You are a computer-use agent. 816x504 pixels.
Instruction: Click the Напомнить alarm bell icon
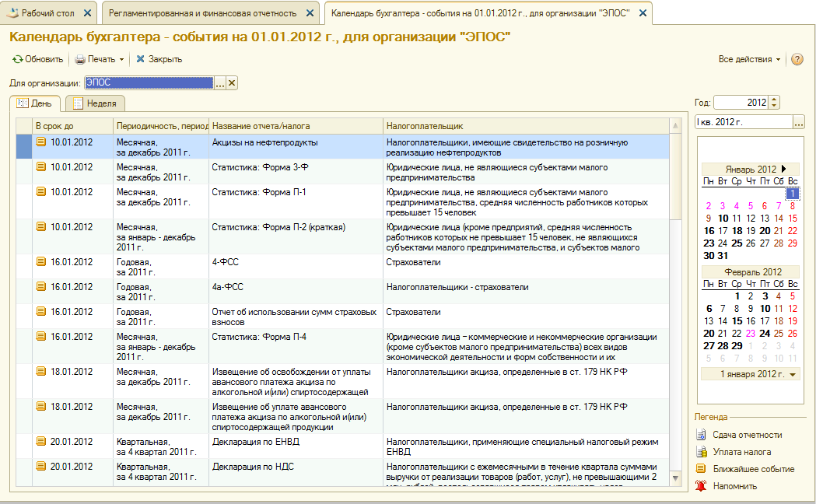coord(701,486)
